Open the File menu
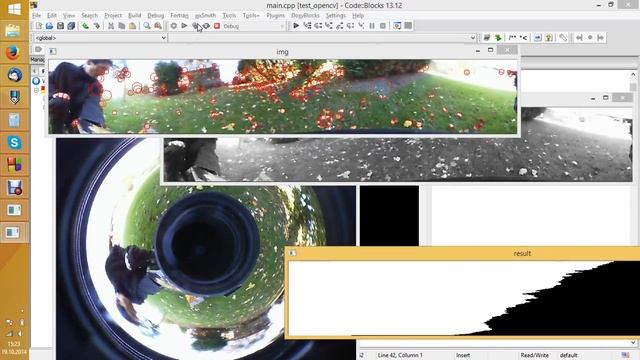The image size is (640, 360). [x=37, y=16]
